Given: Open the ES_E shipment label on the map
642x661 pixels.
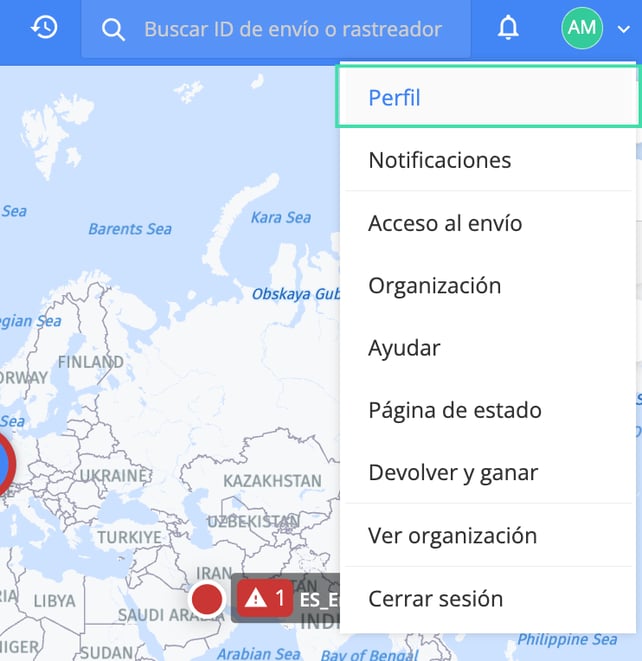Looking at the screenshot, I should pyautogui.click(x=318, y=599).
